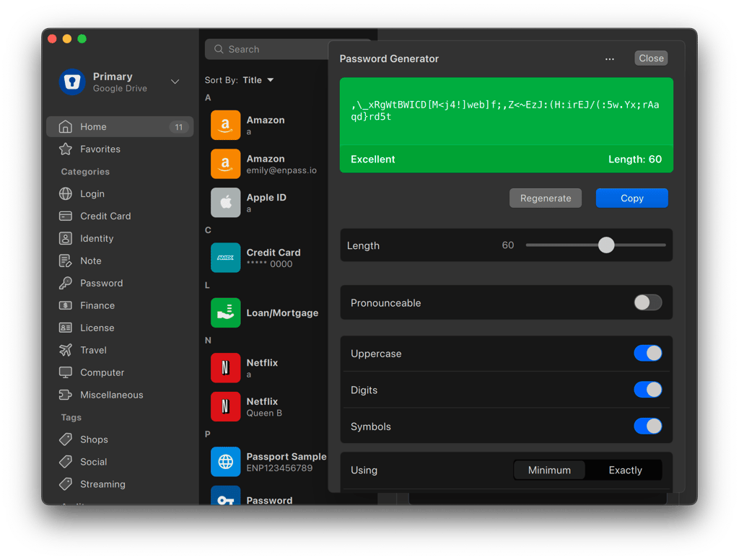Image resolution: width=739 pixels, height=560 pixels.
Task: Click the Favorites star icon
Action: click(66, 149)
